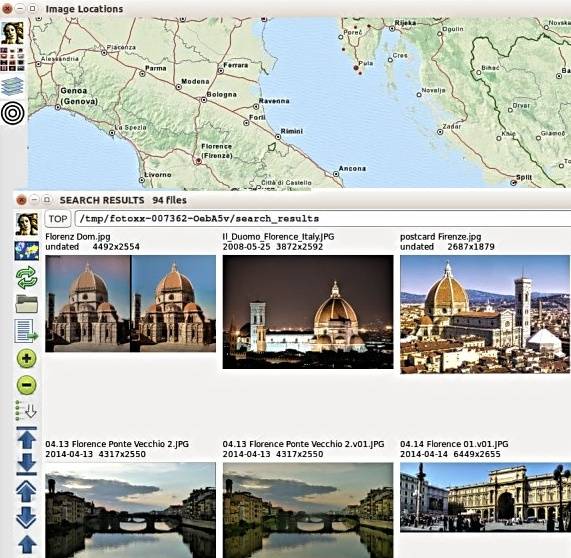The image size is (571, 558).
Task: Click the Split city label on map
Action: (524, 177)
